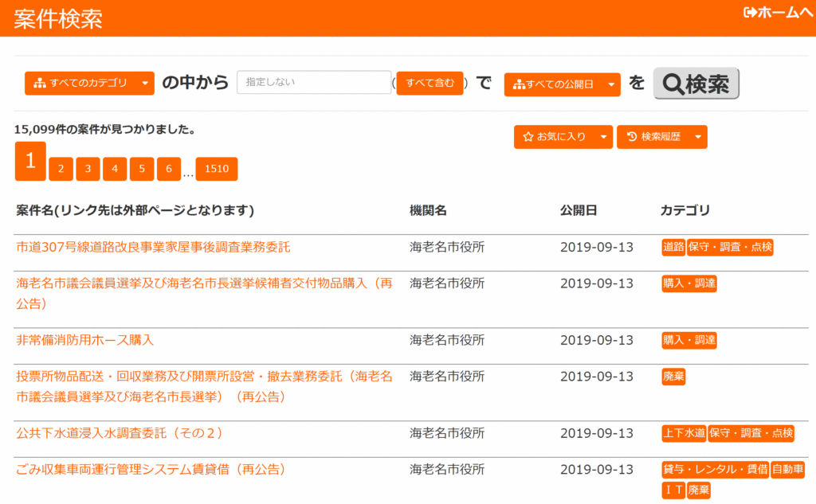This screenshot has width=816, height=504.
Task: Go to page 5 of results
Action: (x=142, y=169)
